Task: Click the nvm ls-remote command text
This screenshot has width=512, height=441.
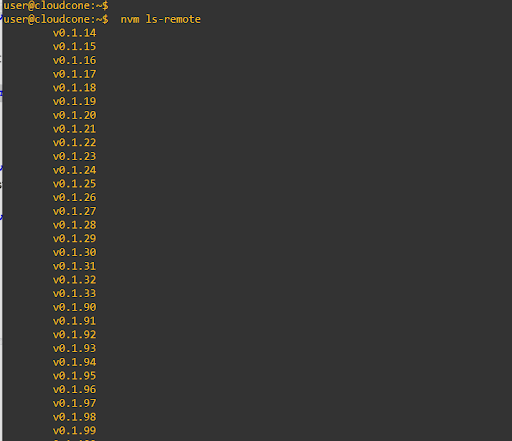Action: [x=160, y=19]
